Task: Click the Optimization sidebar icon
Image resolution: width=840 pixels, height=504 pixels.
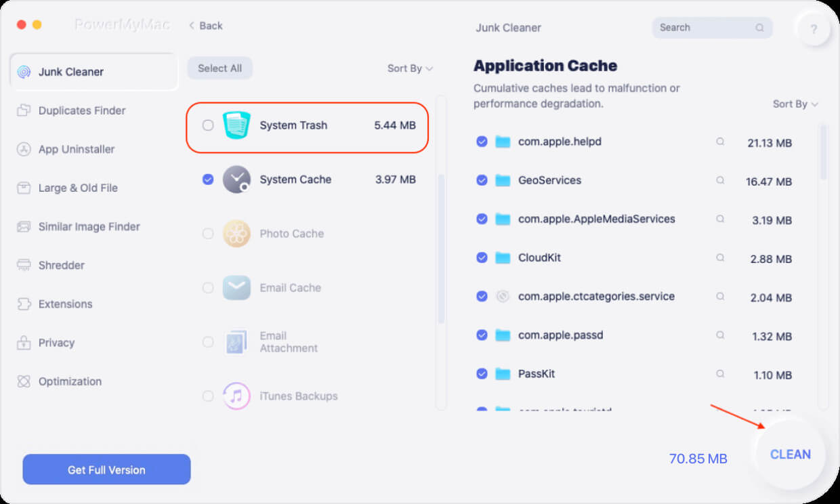Action: pos(24,381)
